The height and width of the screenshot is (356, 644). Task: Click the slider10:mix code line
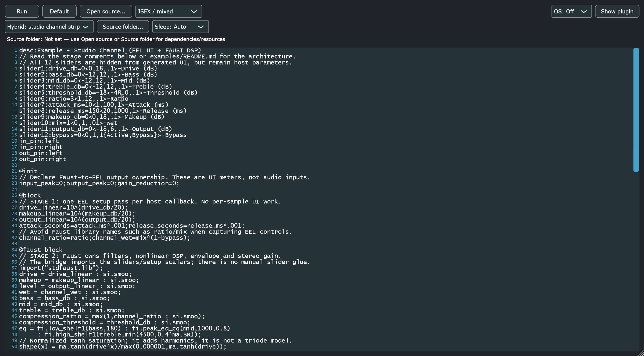pos(68,123)
